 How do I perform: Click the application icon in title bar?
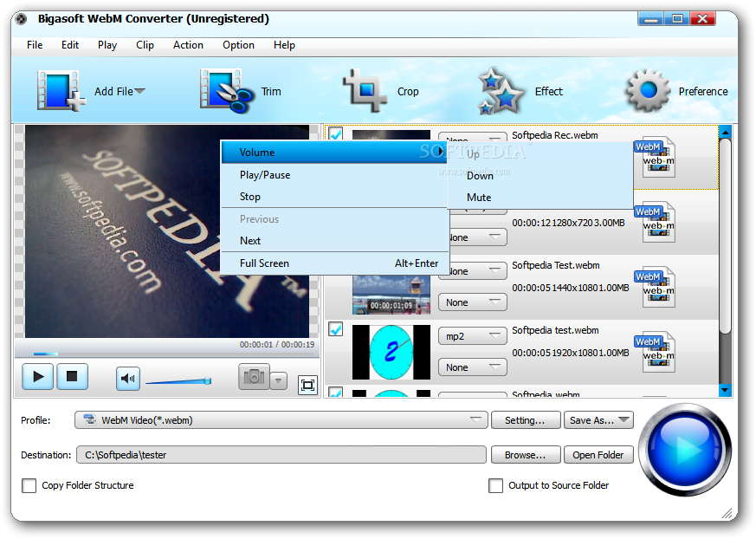coord(21,19)
